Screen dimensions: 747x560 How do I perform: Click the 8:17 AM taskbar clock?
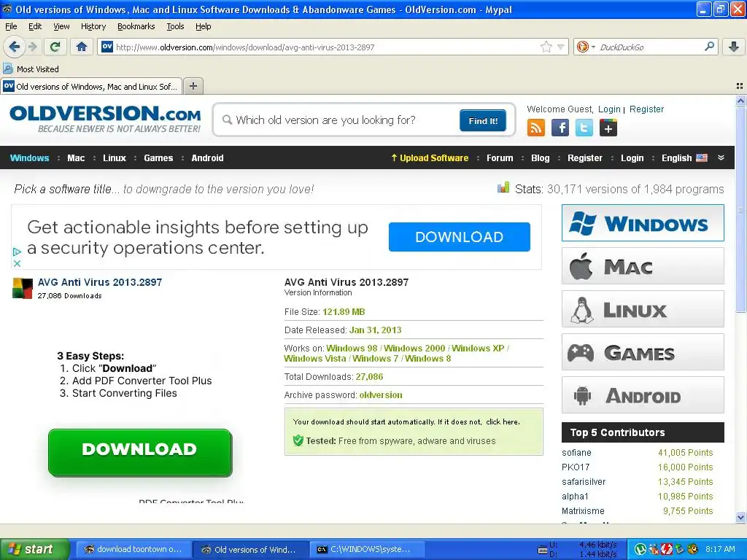(x=720, y=549)
